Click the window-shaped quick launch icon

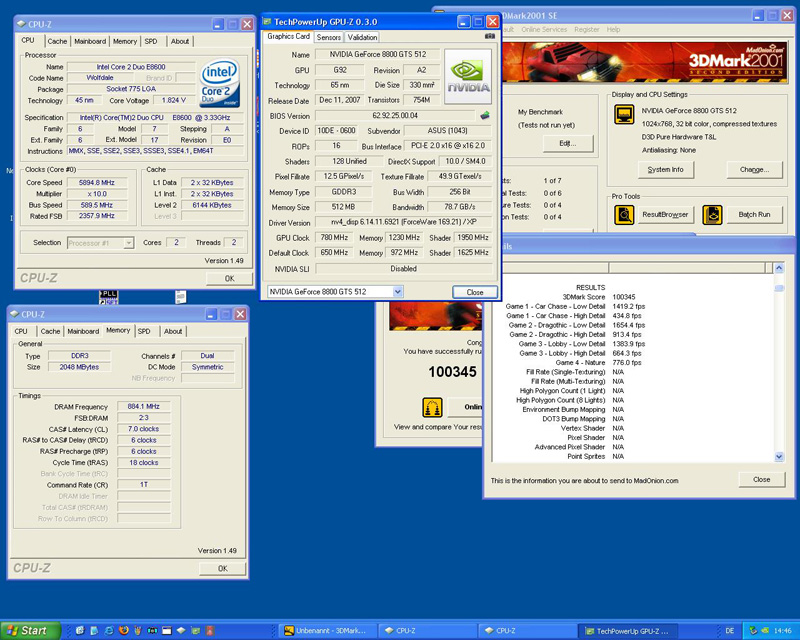pyautogui.click(x=166, y=630)
